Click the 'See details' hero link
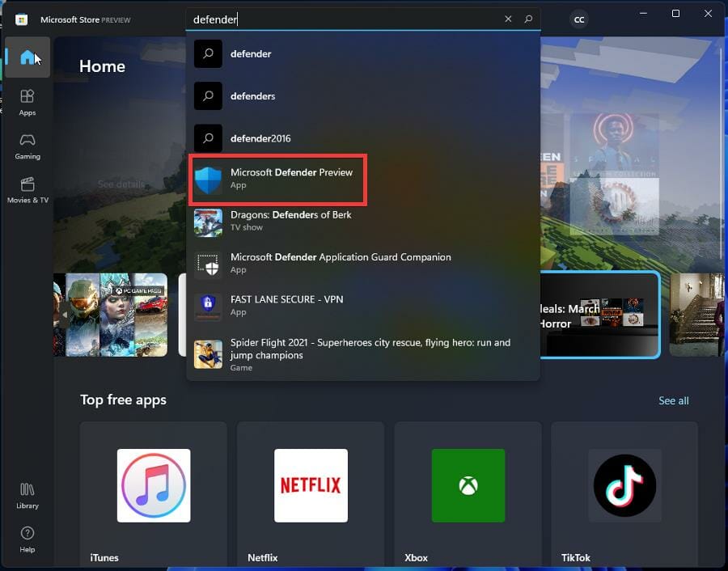 tap(121, 184)
